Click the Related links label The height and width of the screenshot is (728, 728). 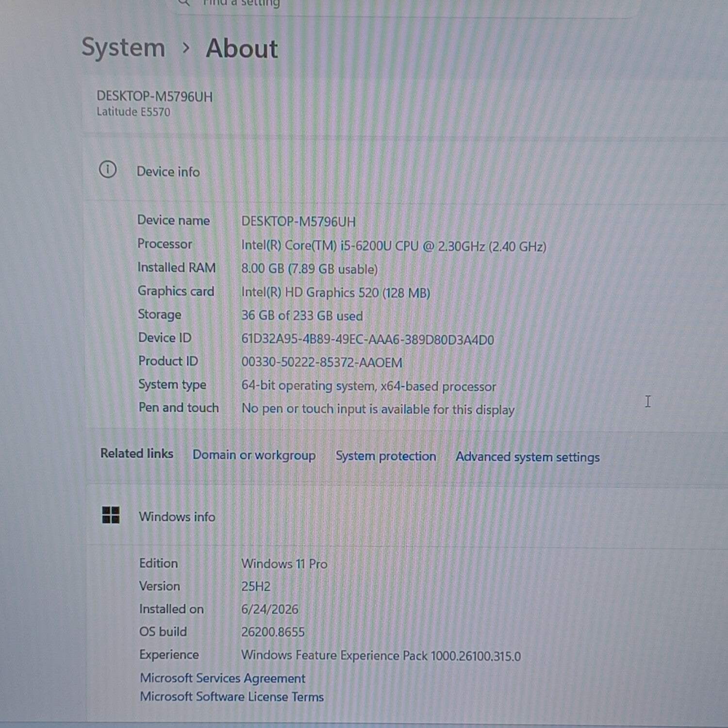click(137, 453)
